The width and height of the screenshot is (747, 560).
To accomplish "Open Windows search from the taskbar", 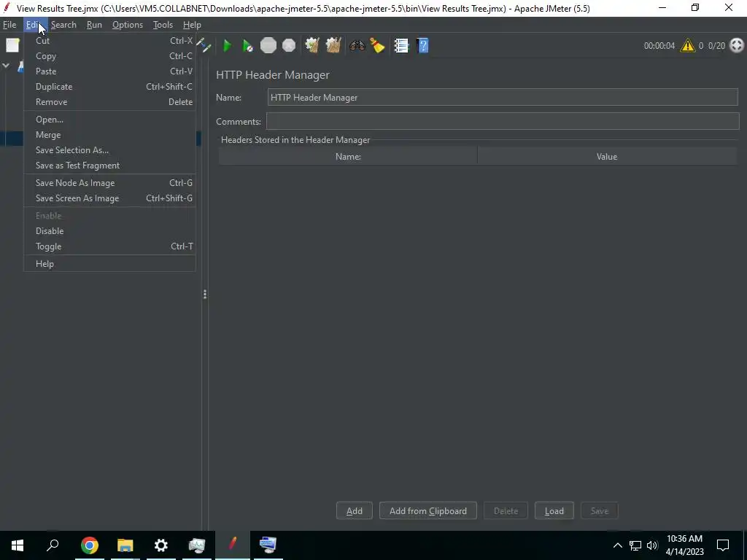I will [53, 545].
